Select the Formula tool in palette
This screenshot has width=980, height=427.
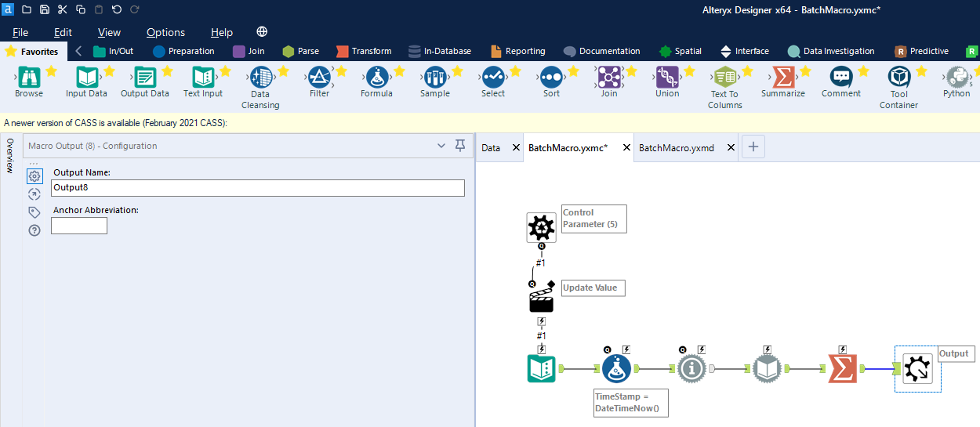click(376, 77)
